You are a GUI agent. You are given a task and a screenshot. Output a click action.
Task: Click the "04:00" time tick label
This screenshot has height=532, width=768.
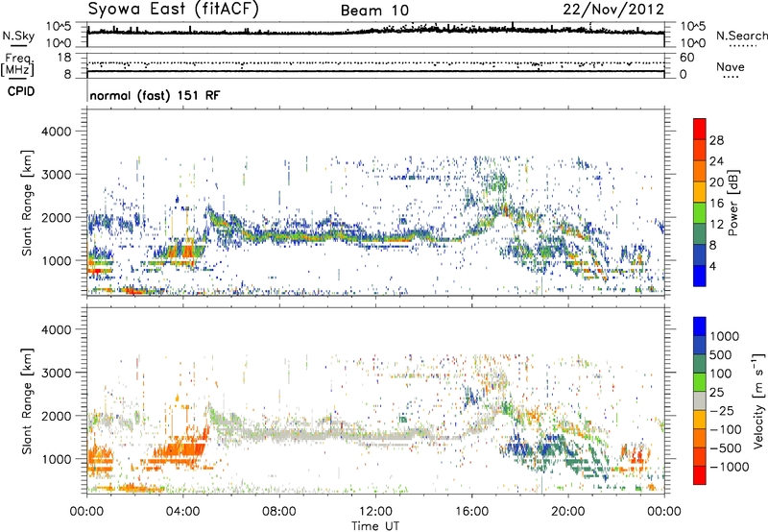click(182, 512)
